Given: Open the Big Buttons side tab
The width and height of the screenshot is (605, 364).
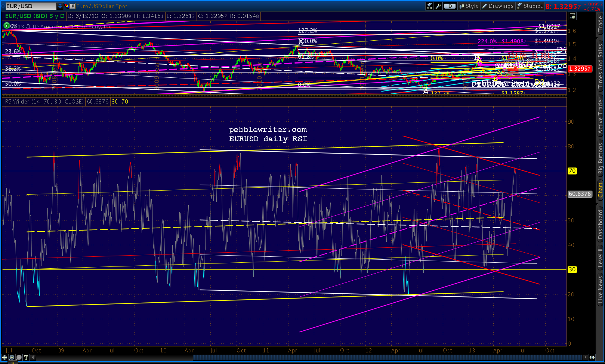Looking at the screenshot, I should click(x=600, y=159).
